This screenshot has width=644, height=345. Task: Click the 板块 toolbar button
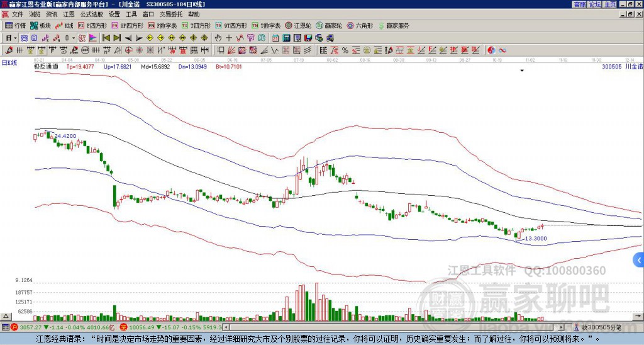[x=40, y=25]
